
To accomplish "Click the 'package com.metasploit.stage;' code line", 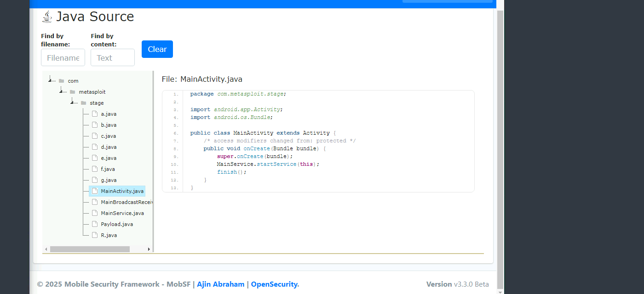I will (x=238, y=94).
